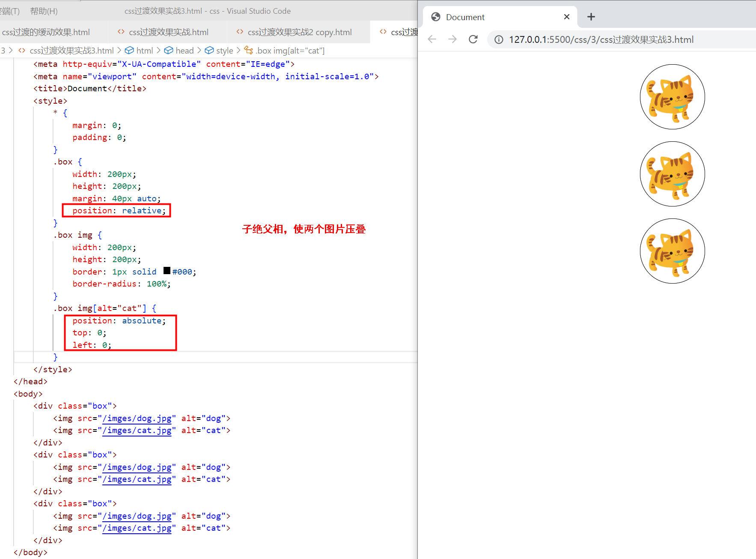This screenshot has width=756, height=559.
Task: Reload the page in the browser
Action: click(x=473, y=39)
